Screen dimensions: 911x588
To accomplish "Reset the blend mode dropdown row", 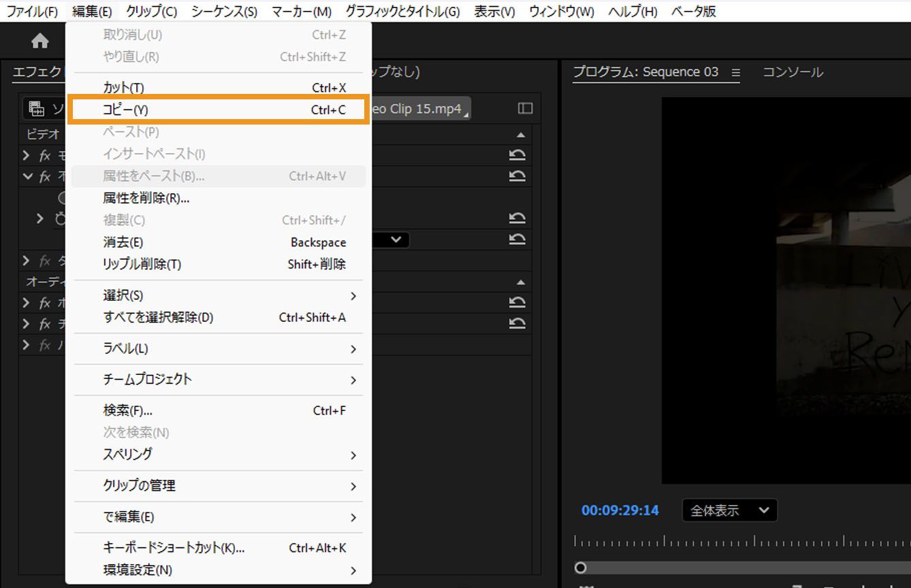I will [517, 240].
